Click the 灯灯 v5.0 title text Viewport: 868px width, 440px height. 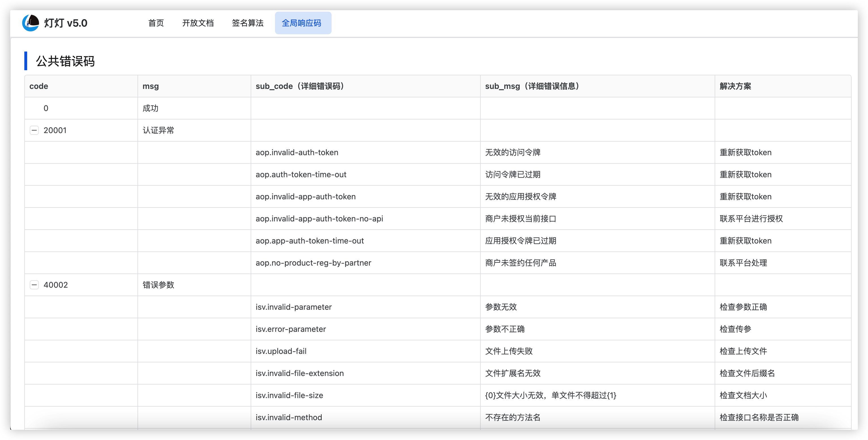(x=66, y=23)
